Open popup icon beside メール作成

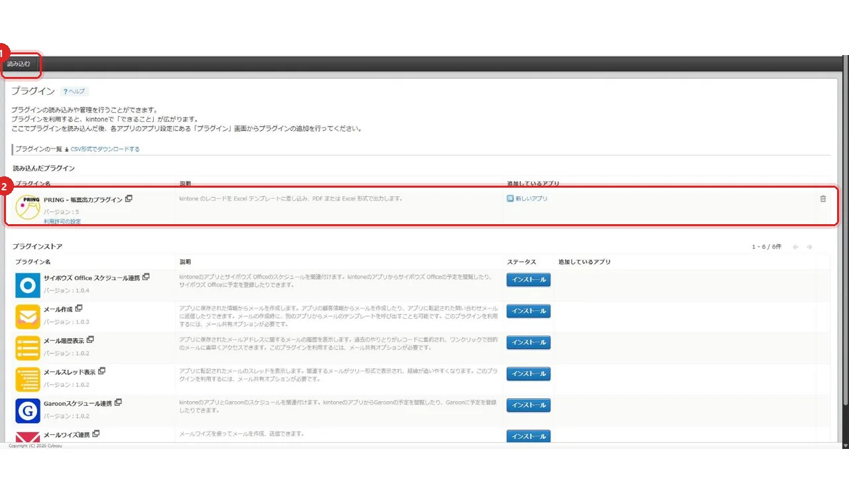point(79,308)
